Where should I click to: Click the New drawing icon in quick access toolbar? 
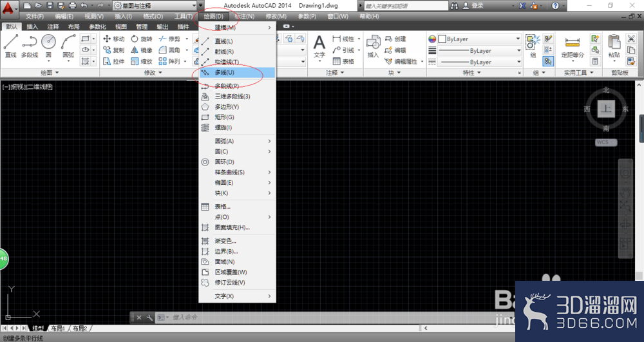point(27,6)
